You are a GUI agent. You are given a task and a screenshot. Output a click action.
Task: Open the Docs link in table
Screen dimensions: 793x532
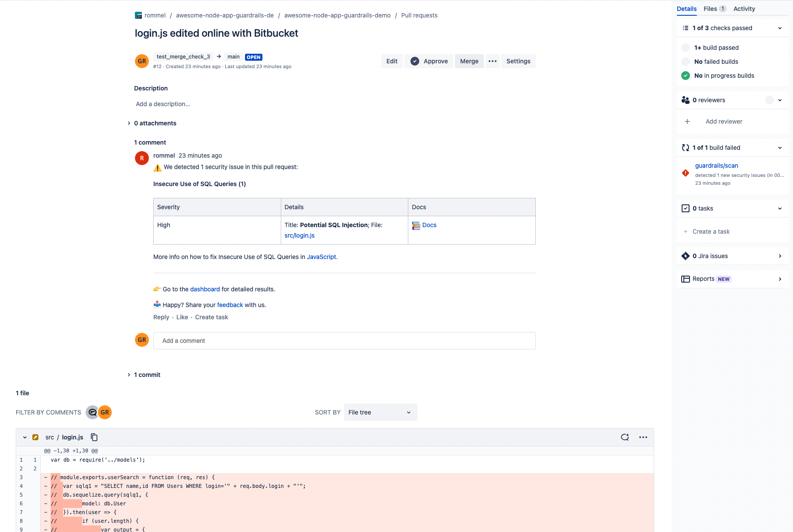(x=429, y=225)
